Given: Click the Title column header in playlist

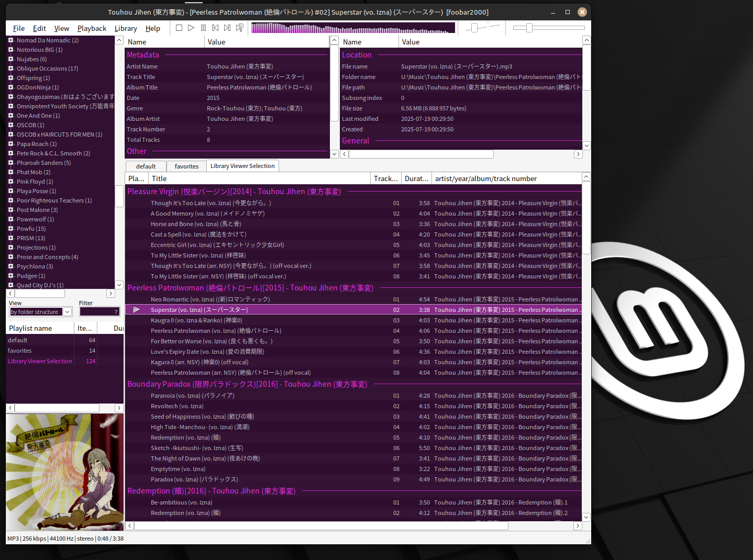Looking at the screenshot, I should point(259,178).
